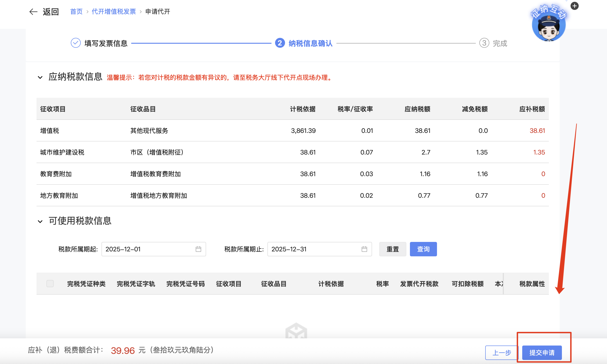
Task: Click completed checkmark icon for 填写发票信息
Action: 76,43
